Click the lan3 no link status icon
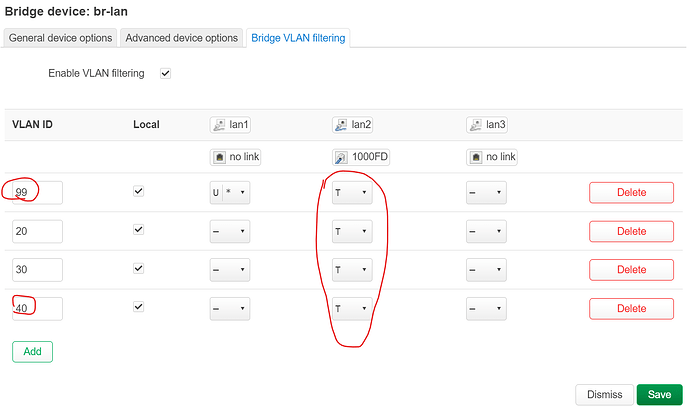Image resolution: width=690 pixels, height=407 pixels. (476, 157)
